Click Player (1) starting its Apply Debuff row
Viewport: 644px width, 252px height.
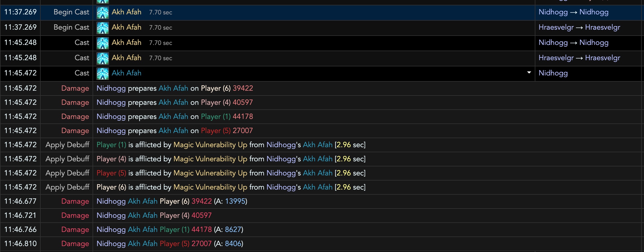[x=111, y=145]
